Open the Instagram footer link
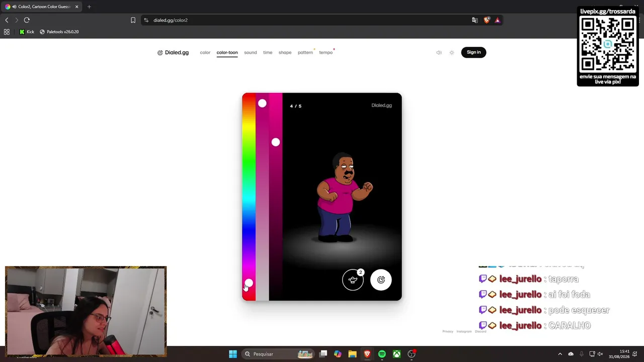The height and width of the screenshot is (362, 644). point(464,331)
